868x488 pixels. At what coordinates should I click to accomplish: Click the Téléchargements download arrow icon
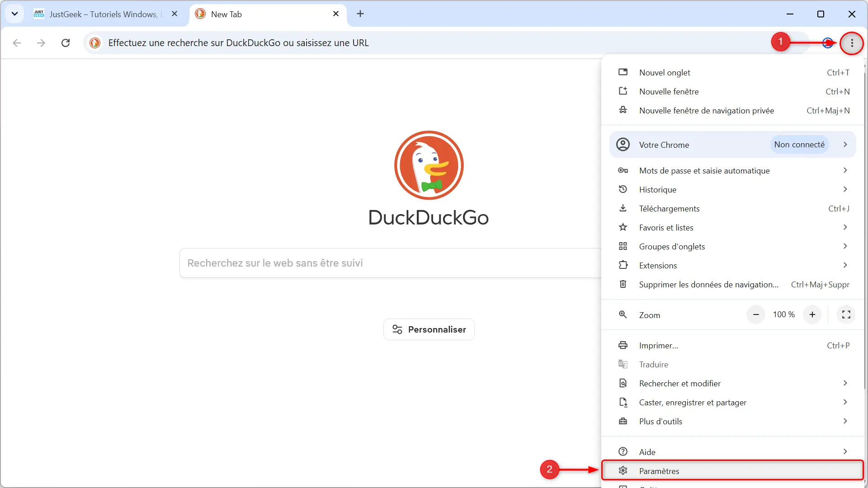pos(623,208)
